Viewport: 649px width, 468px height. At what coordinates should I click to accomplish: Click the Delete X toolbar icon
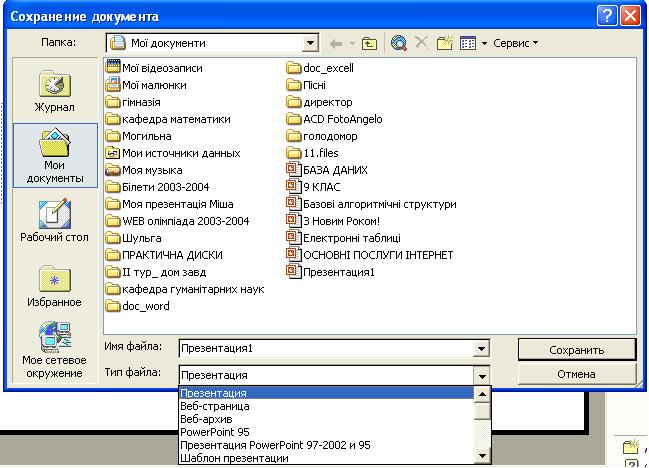[x=421, y=42]
